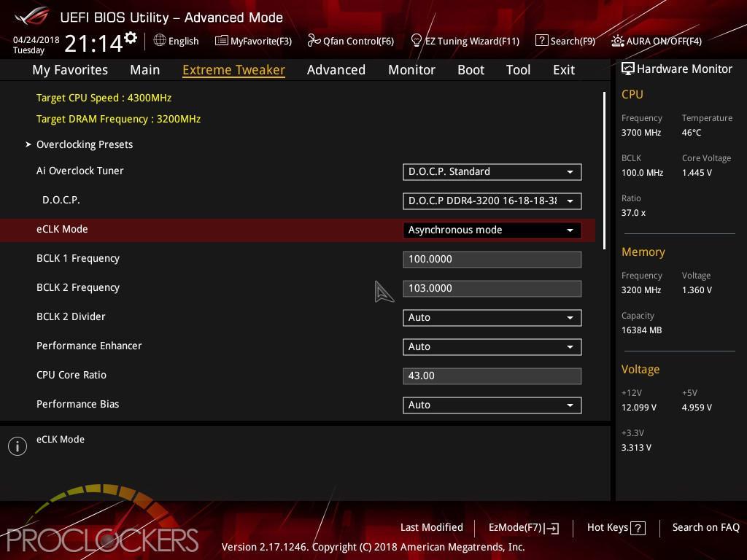Select the eCLK Mode row label
747x560 pixels.
coord(62,229)
